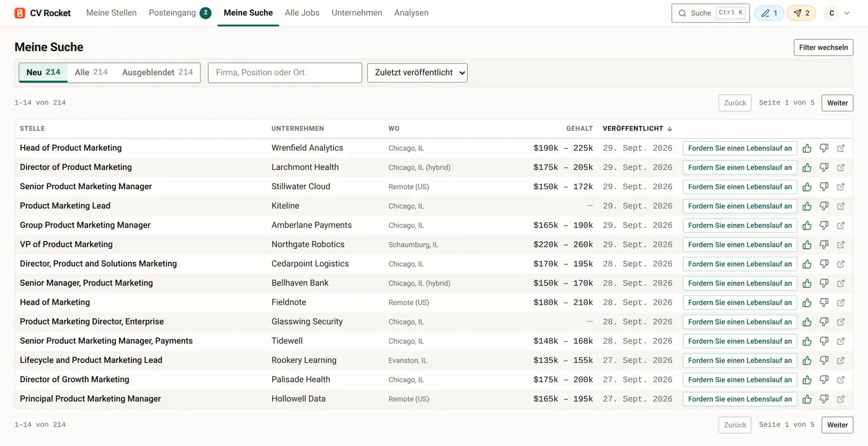Open external link for Cedarpoint Logistics job
Image resolution: width=868 pixels, height=446 pixels.
841,264
